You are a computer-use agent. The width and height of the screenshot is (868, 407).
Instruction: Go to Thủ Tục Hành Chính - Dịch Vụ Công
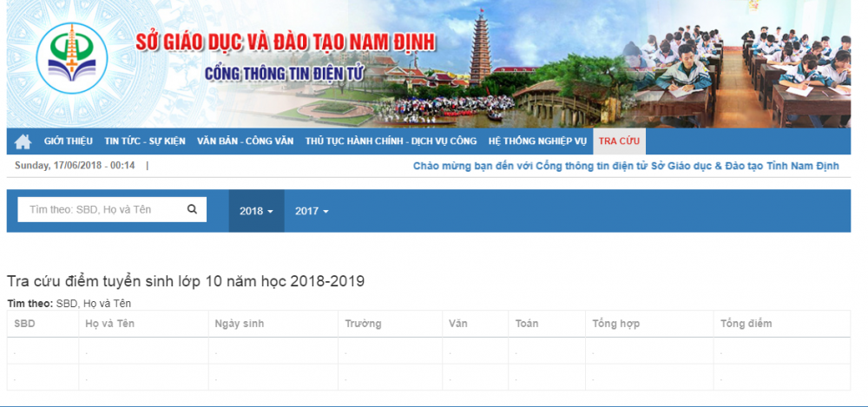tap(391, 141)
